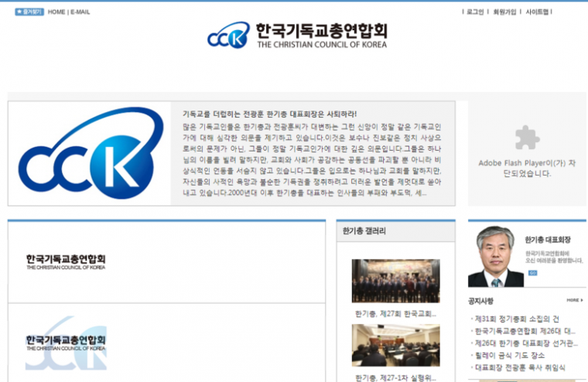Open notice 릴레이 금식 기도 장소
Image resolution: width=588 pixels, height=382 pixels.
point(510,356)
